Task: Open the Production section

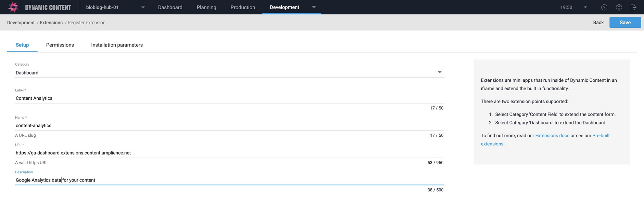Action: point(243,7)
